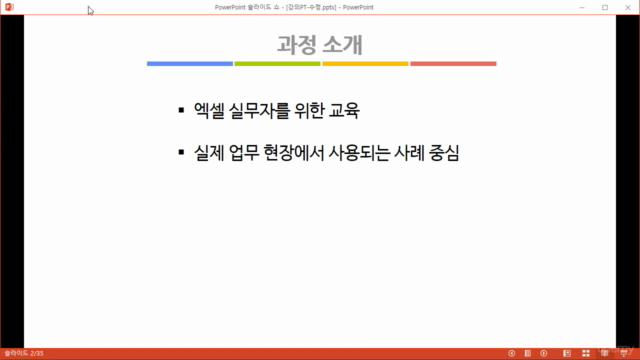Screen dimensions: 640x360
Task: Click the slide counter 슬라이드 2/35
Action: (24, 353)
